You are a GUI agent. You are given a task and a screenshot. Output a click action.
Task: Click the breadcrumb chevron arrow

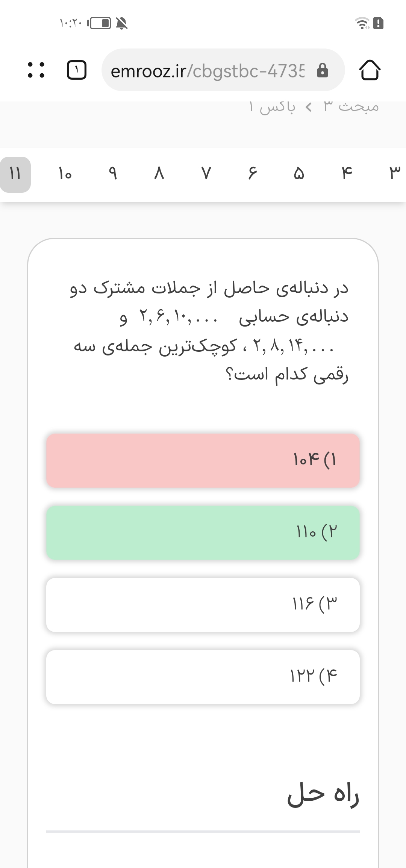309,107
